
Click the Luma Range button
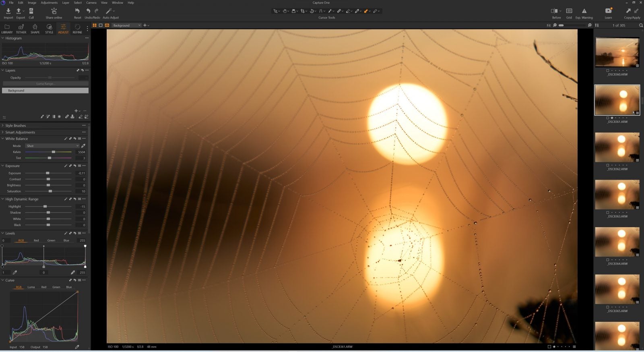click(45, 84)
